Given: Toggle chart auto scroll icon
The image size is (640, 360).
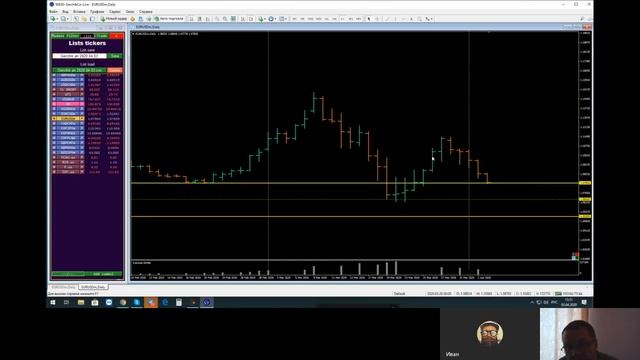Looking at the screenshot, I should tap(243, 19).
